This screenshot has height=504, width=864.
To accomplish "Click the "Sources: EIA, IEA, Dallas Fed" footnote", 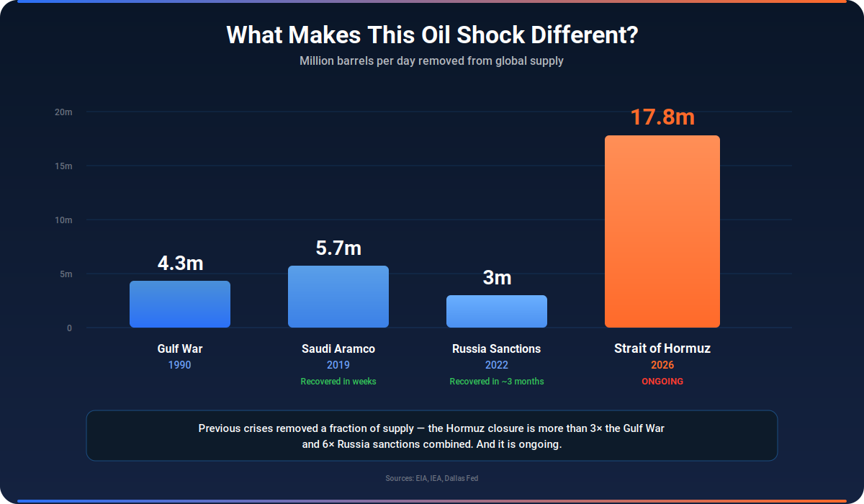I will [432, 479].
